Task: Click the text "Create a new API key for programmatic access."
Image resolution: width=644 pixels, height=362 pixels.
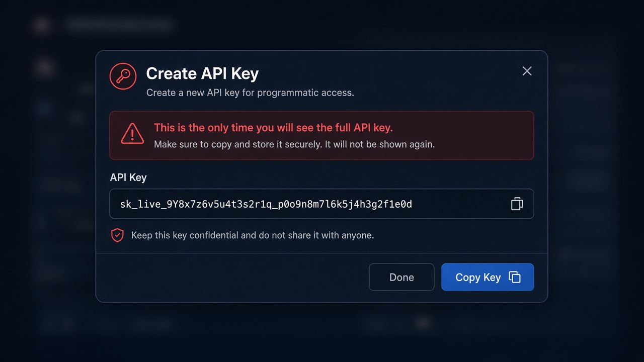Action: [x=250, y=93]
